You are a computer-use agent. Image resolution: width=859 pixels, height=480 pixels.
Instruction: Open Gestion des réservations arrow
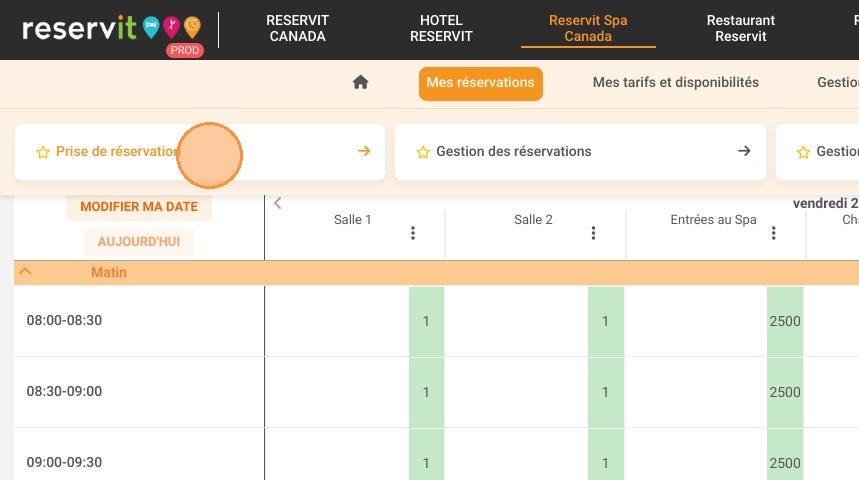(x=744, y=151)
